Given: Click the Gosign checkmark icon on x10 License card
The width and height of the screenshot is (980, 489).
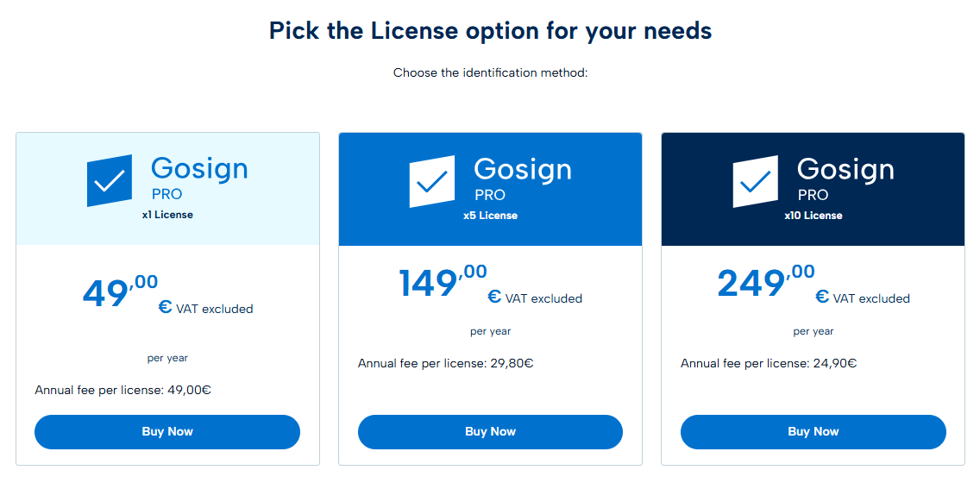Looking at the screenshot, I should [755, 181].
